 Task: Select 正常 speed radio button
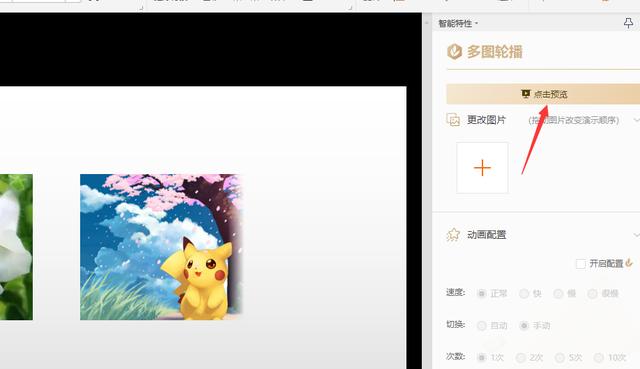tap(482, 293)
